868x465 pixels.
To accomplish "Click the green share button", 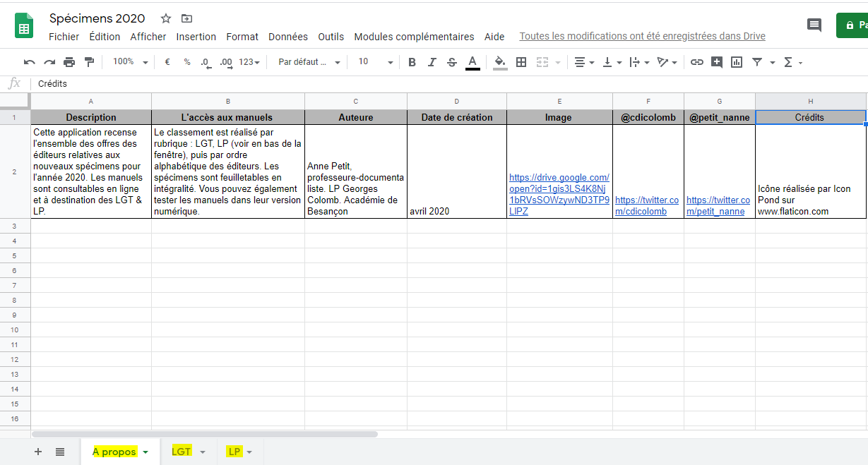I will pyautogui.click(x=852, y=25).
